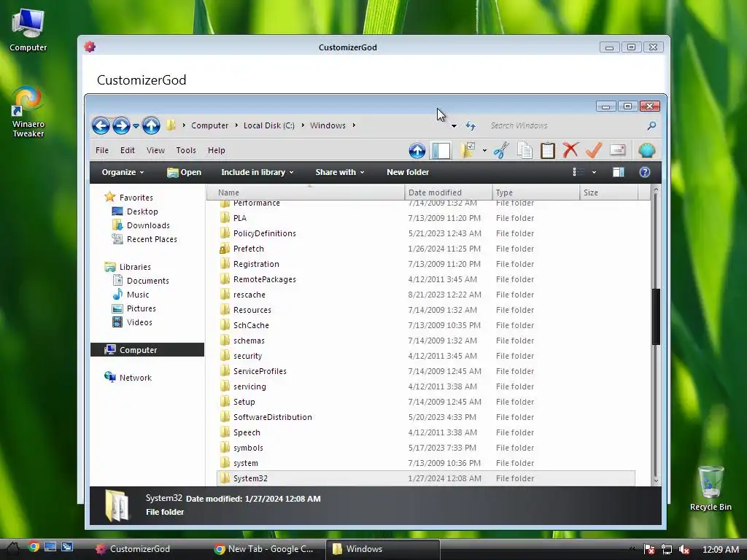
Task: Open the Share with dropdown
Action: pyautogui.click(x=340, y=172)
